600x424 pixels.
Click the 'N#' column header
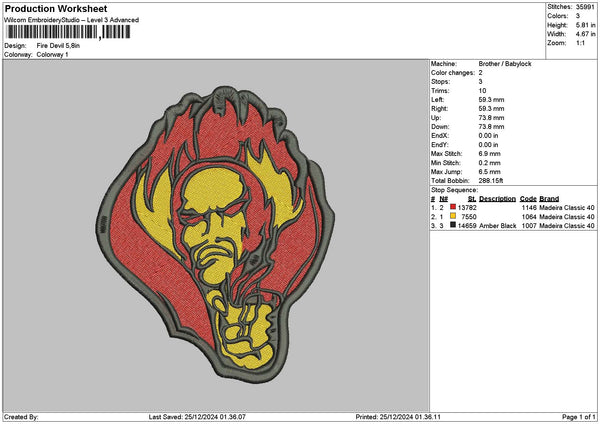(x=443, y=199)
